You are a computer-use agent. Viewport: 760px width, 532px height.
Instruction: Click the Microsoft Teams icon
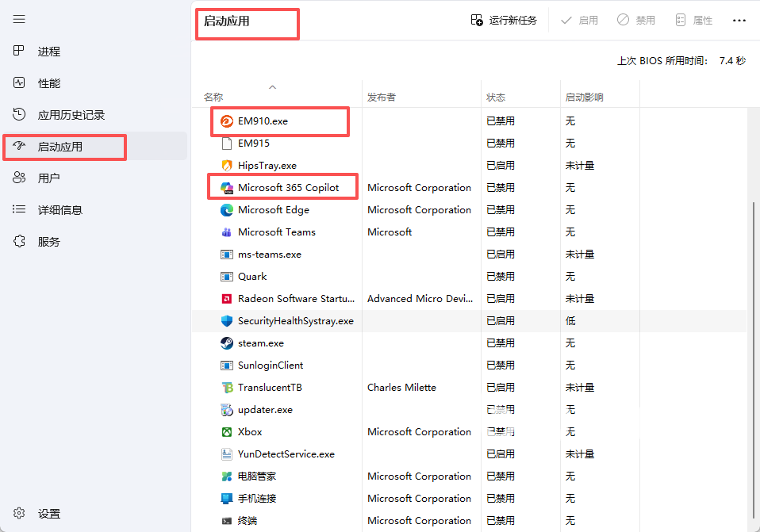tap(226, 232)
